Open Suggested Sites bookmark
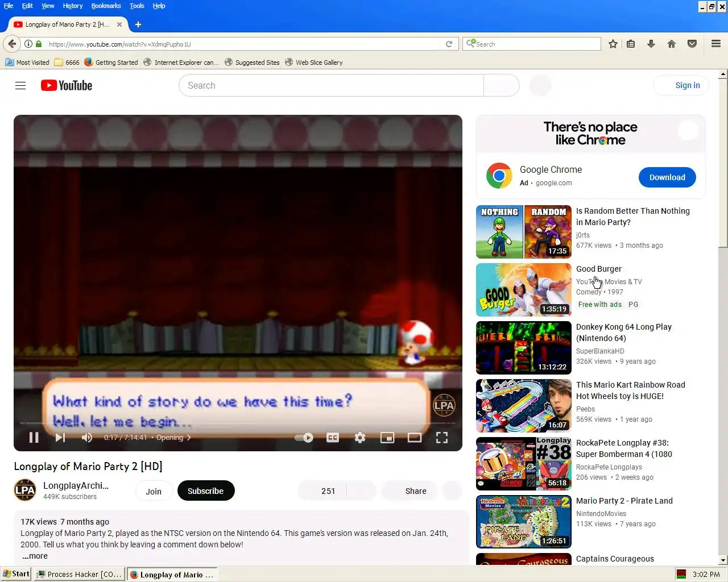 252,63
